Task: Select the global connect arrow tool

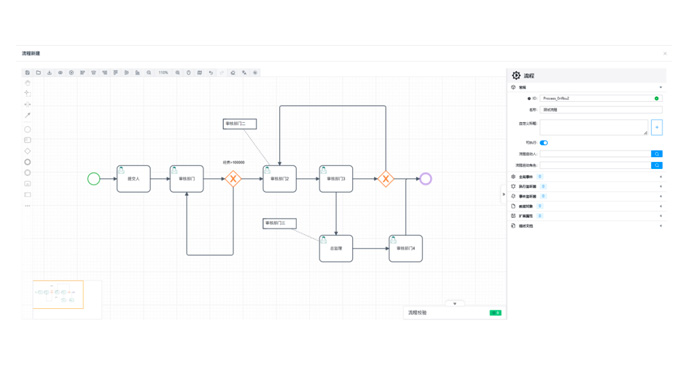Action: coord(27,115)
